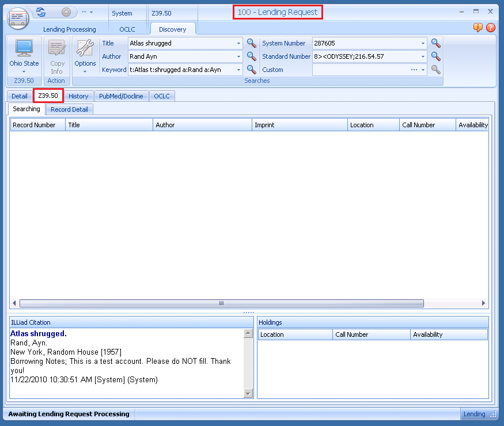
Task: Run the Keyword search magnifier
Action: point(252,70)
